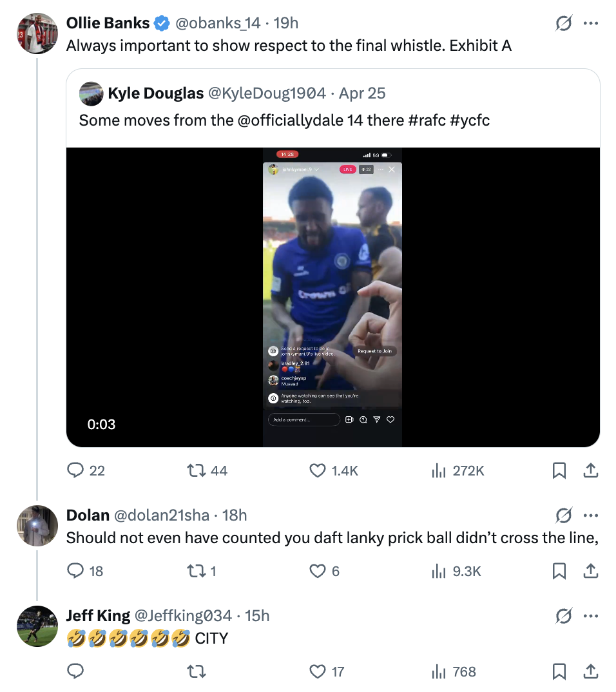
Task: Open Jeff King's profile avatar
Action: coord(37,626)
